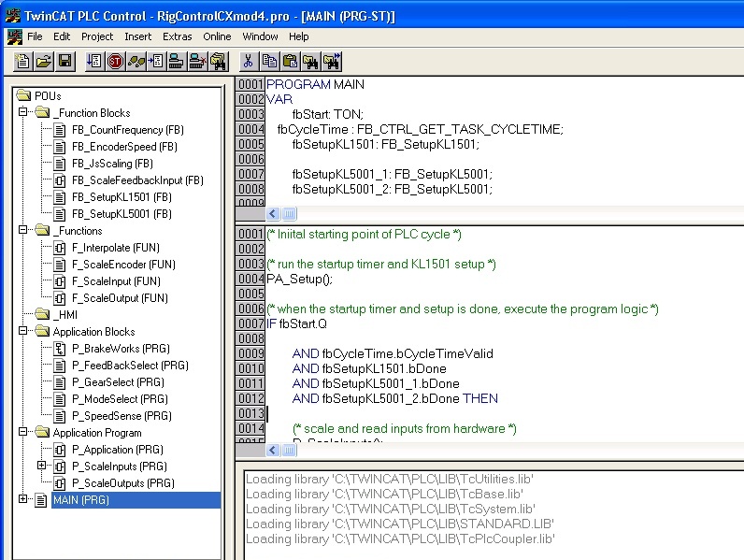Screen dimensions: 744x560
Task: Click the Find binoculars icon
Action: [x=311, y=62]
